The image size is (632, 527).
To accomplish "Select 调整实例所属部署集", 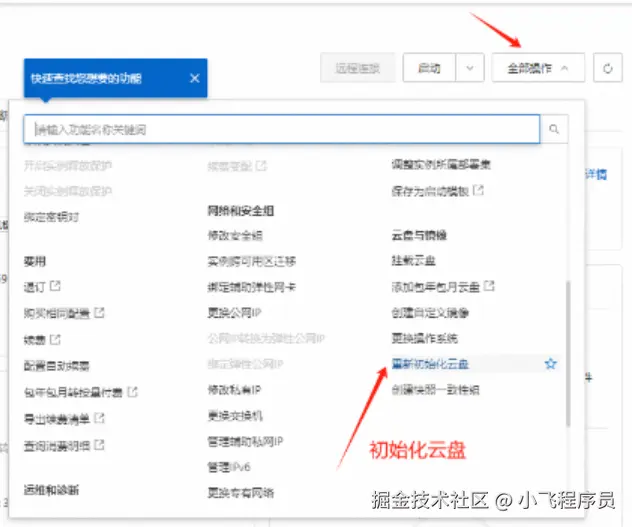I will pyautogui.click(x=441, y=164).
